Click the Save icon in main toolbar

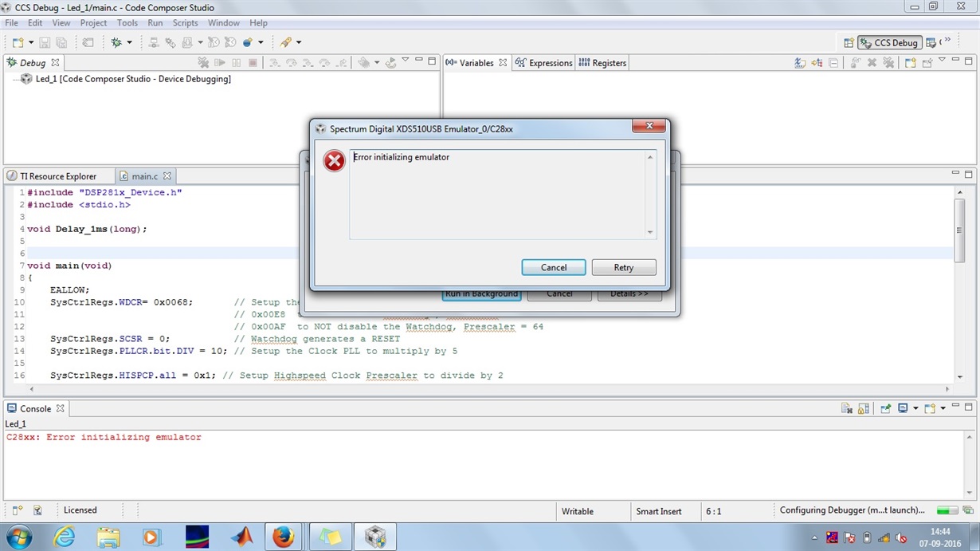(x=45, y=42)
